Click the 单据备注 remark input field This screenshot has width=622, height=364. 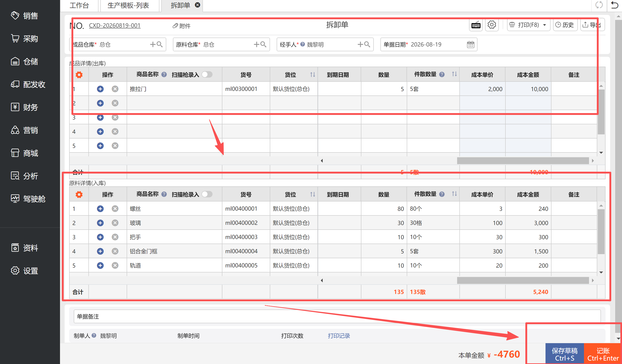pos(337,316)
